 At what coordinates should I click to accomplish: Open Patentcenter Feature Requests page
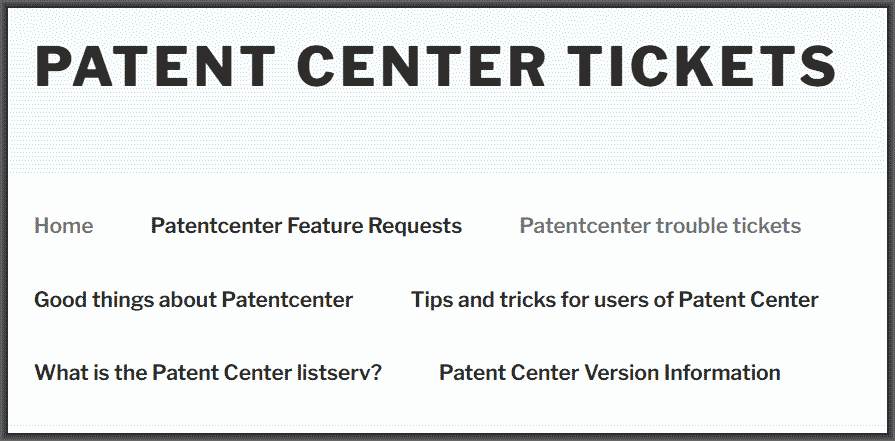[306, 226]
